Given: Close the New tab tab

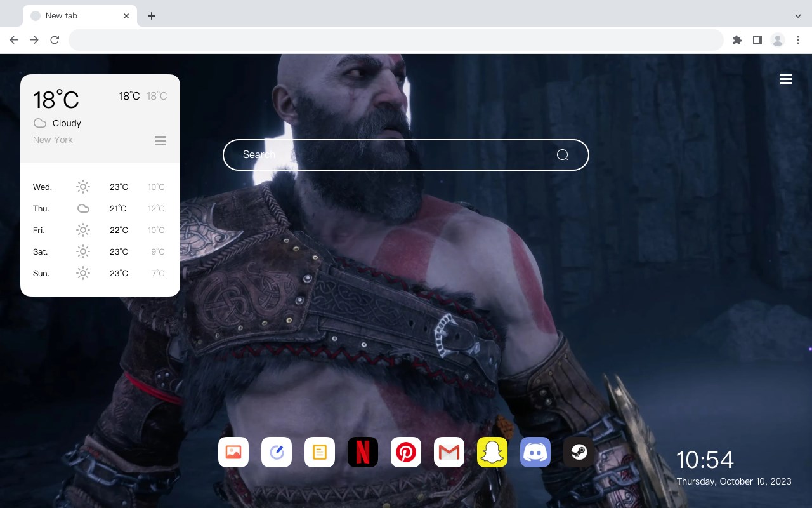Looking at the screenshot, I should point(126,16).
